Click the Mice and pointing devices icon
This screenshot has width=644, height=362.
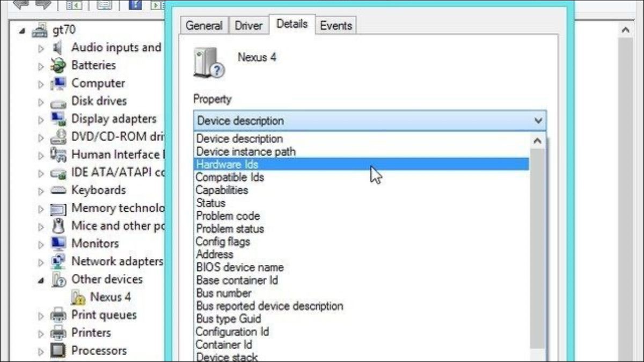pos(58,226)
